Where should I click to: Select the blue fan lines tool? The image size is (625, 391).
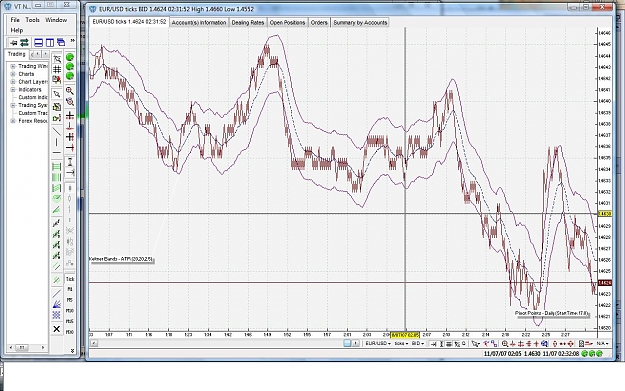[57, 305]
